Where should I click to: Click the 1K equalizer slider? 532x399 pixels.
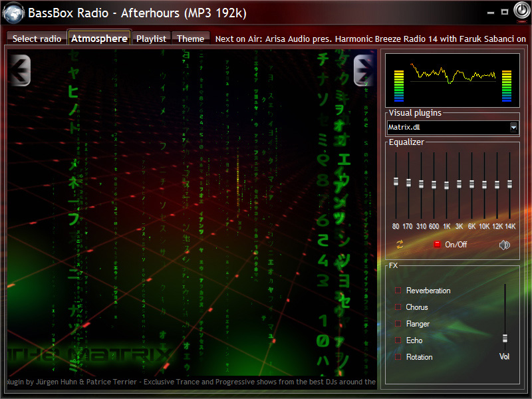[446, 186]
